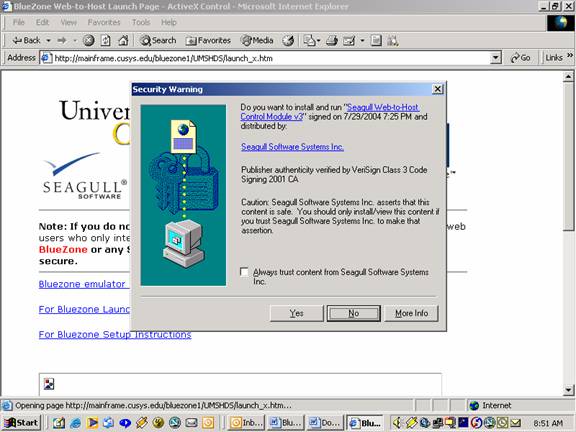
Task: Open the File menu
Action: coord(19,22)
